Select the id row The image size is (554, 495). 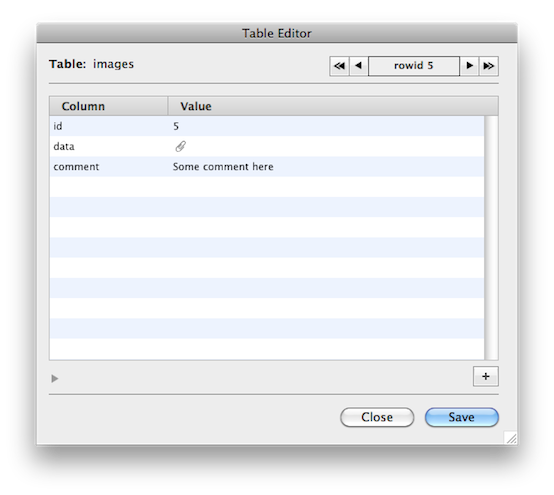(x=267, y=126)
